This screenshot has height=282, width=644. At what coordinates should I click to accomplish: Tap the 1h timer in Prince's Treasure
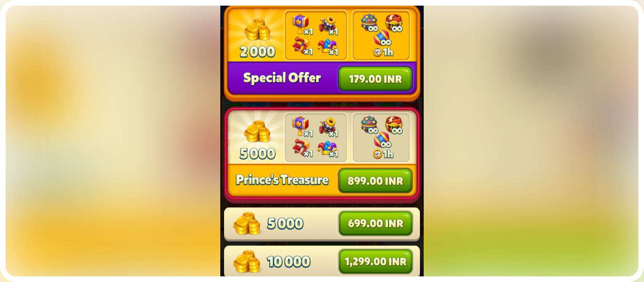click(x=383, y=154)
